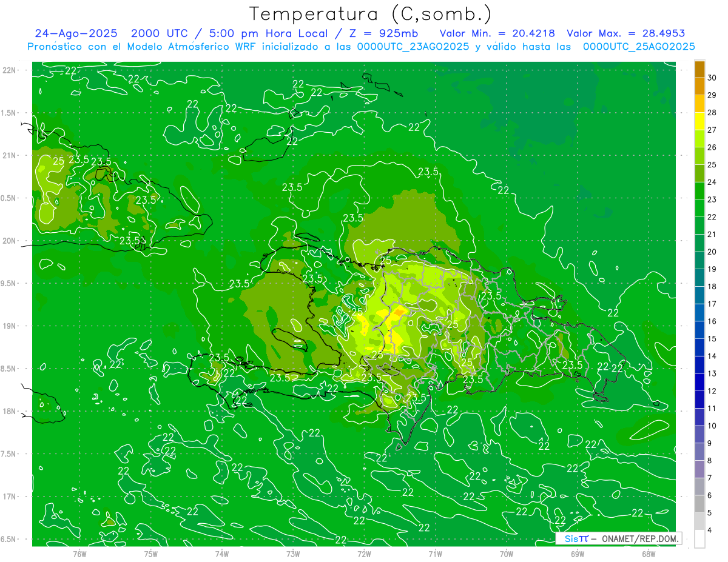This screenshot has width=728, height=562.
Task: Click the "19N" latitude axis label
Action: pyautogui.click(x=10, y=326)
